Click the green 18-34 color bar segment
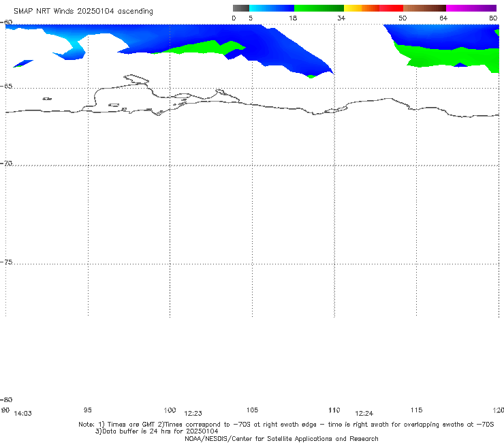The width and height of the screenshot is (504, 443). click(319, 8)
